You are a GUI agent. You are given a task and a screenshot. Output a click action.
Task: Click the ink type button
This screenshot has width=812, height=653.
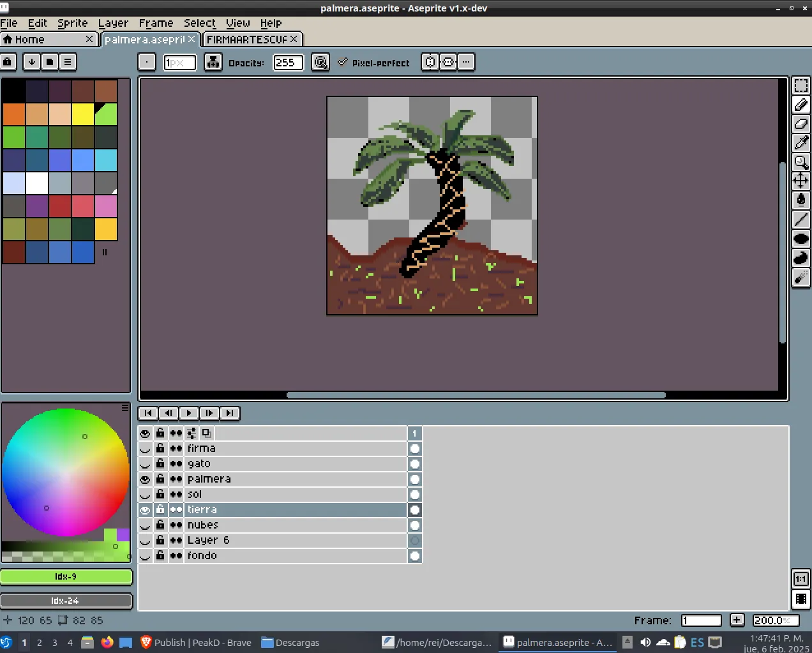(x=213, y=62)
